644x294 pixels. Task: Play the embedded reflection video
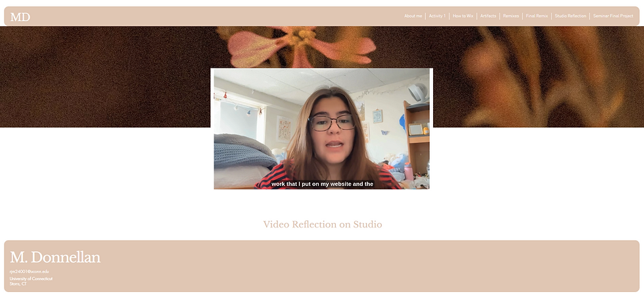pyautogui.click(x=321, y=129)
